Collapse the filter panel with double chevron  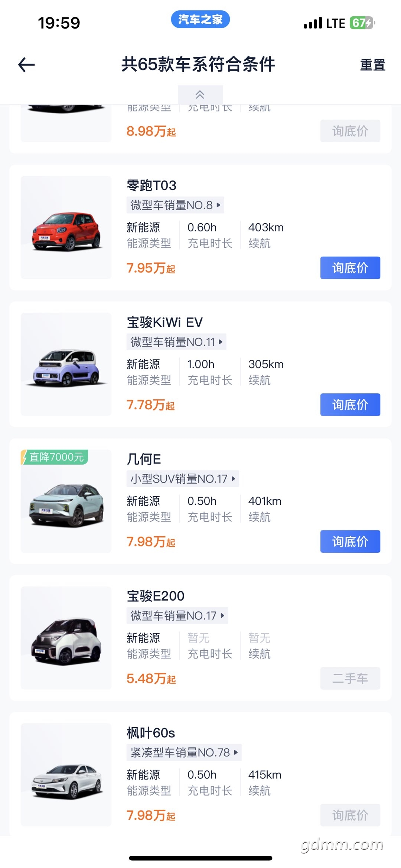pyautogui.click(x=200, y=95)
